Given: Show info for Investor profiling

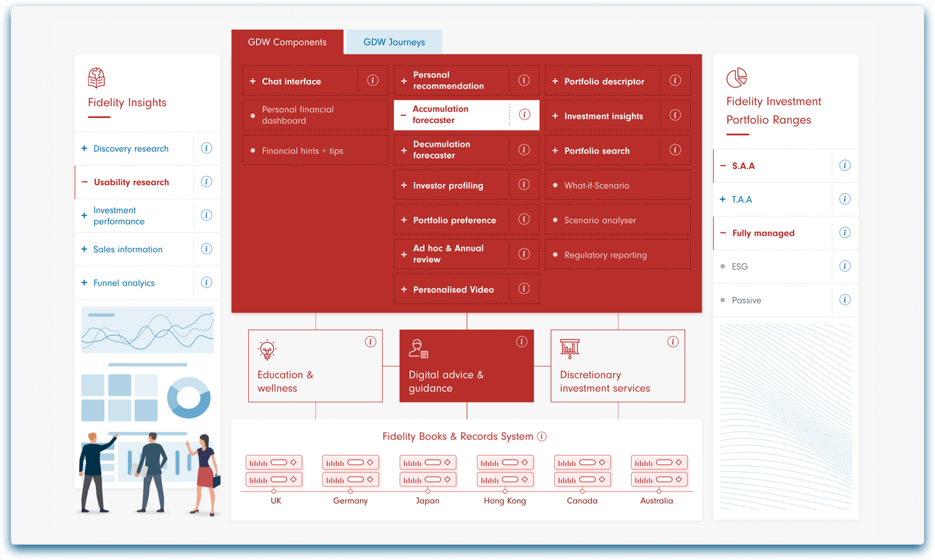Looking at the screenshot, I should (x=524, y=185).
